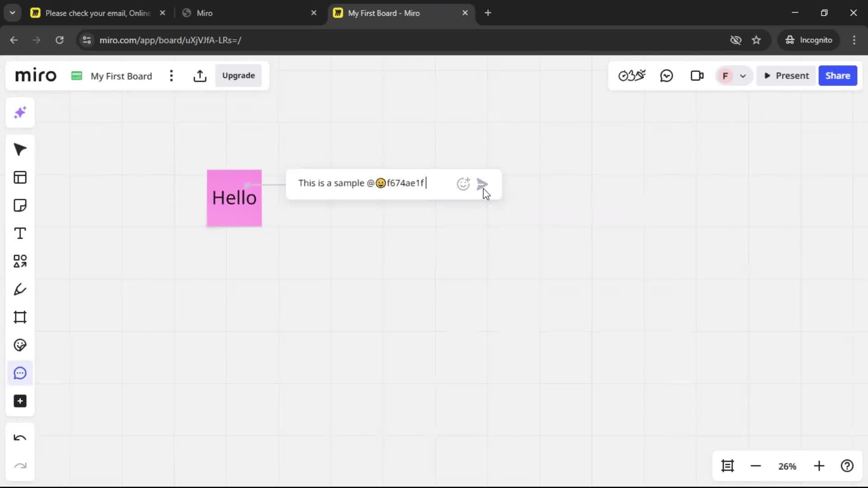
Task: Open a new browser tab
Action: click(488, 13)
